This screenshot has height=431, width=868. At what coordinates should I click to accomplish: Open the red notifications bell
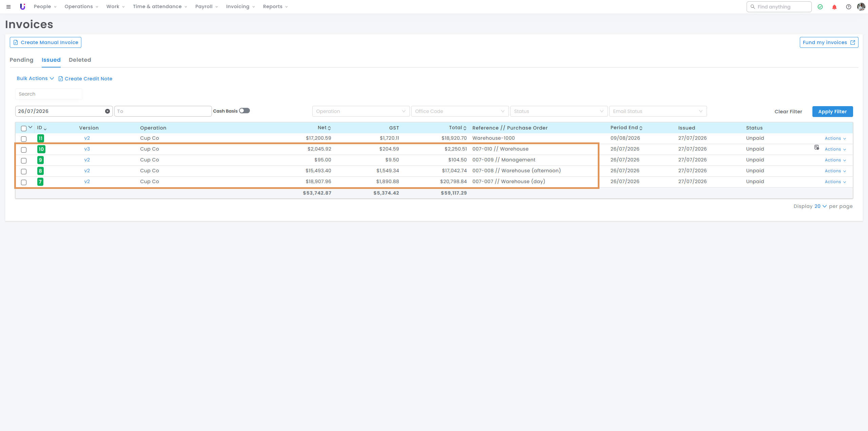[834, 7]
